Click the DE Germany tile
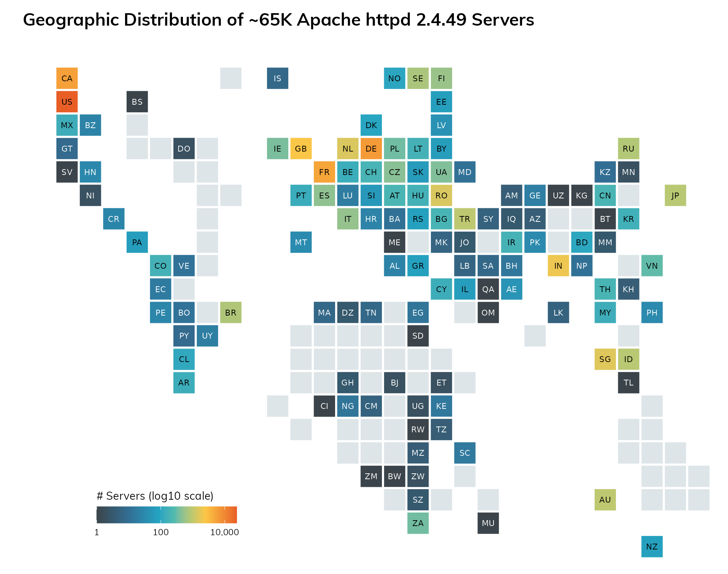728x574 pixels. point(371,149)
